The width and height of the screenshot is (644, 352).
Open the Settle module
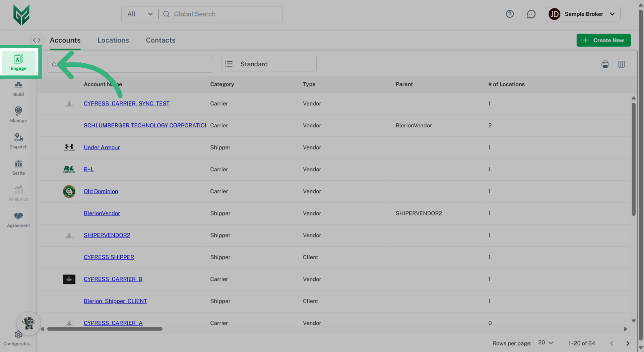point(18,167)
